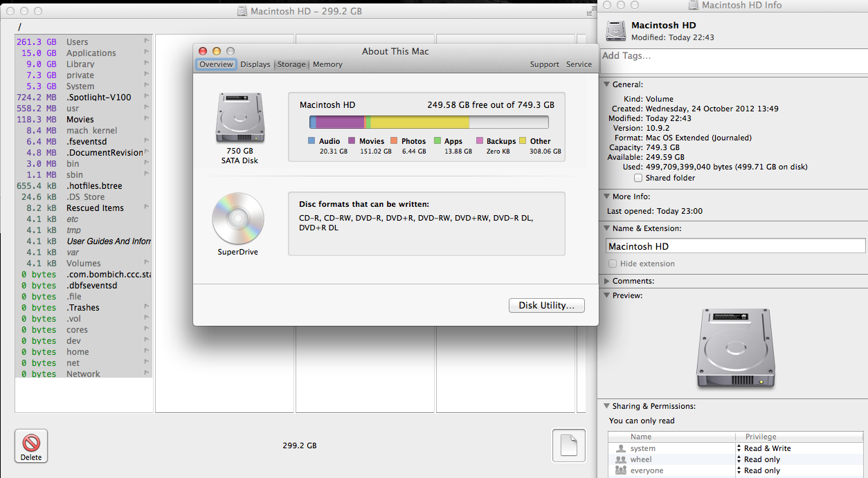Toggle the Hide extension checkbox
The height and width of the screenshot is (478, 868).
click(612, 264)
